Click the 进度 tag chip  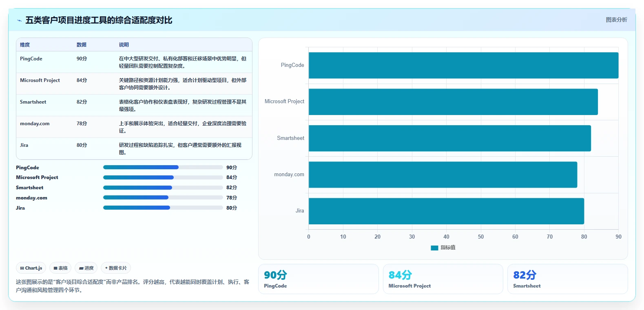[x=86, y=268]
